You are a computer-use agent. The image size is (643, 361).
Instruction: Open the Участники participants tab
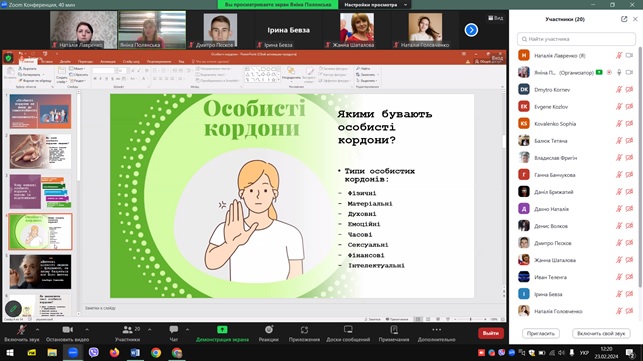(x=127, y=334)
